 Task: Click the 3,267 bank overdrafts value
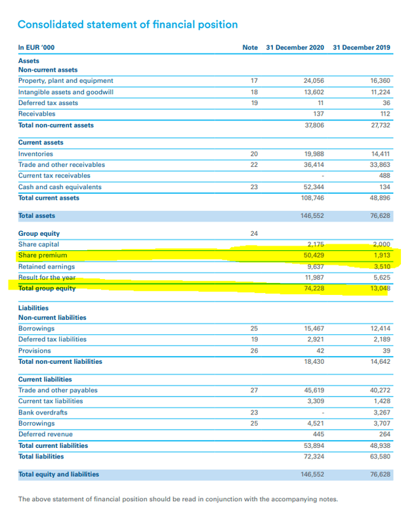coord(382,412)
